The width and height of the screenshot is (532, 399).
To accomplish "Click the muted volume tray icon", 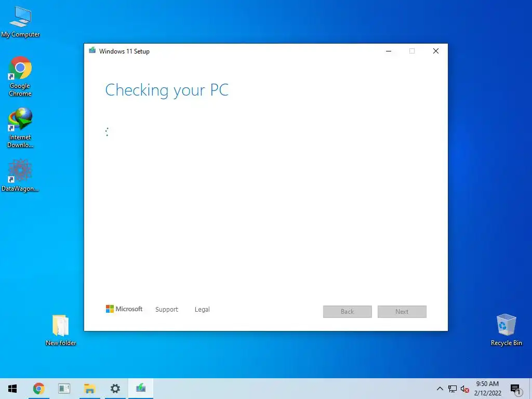I will (x=465, y=389).
